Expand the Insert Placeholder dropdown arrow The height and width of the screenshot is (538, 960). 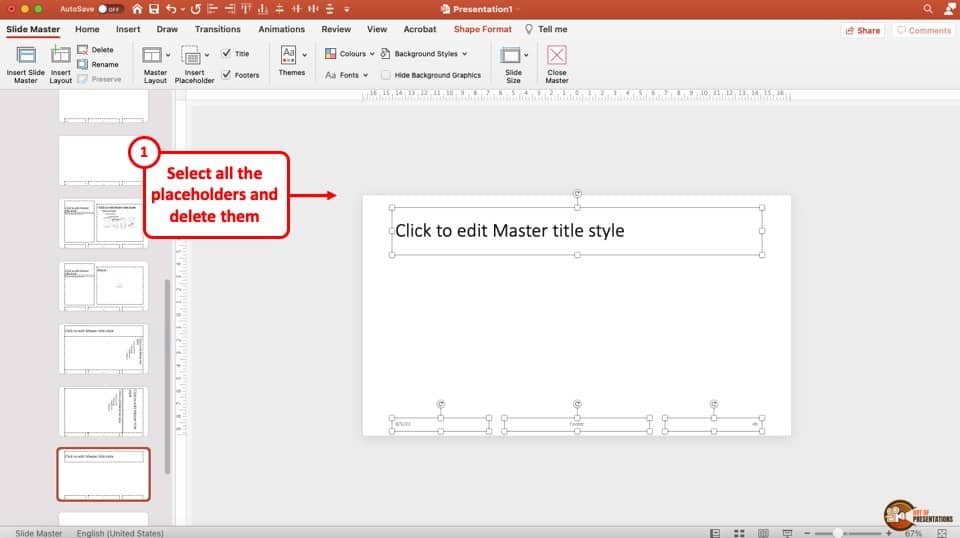[x=207, y=55]
